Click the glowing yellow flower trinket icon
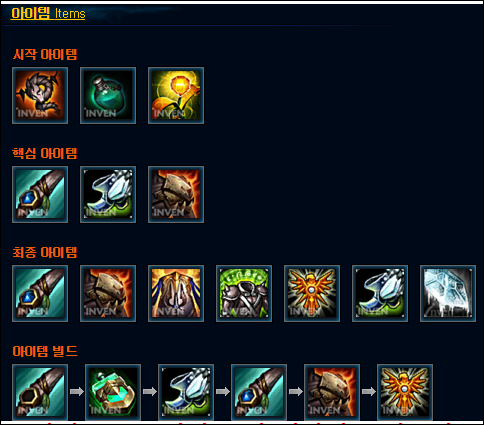This screenshot has width=484, height=425. tap(176, 95)
